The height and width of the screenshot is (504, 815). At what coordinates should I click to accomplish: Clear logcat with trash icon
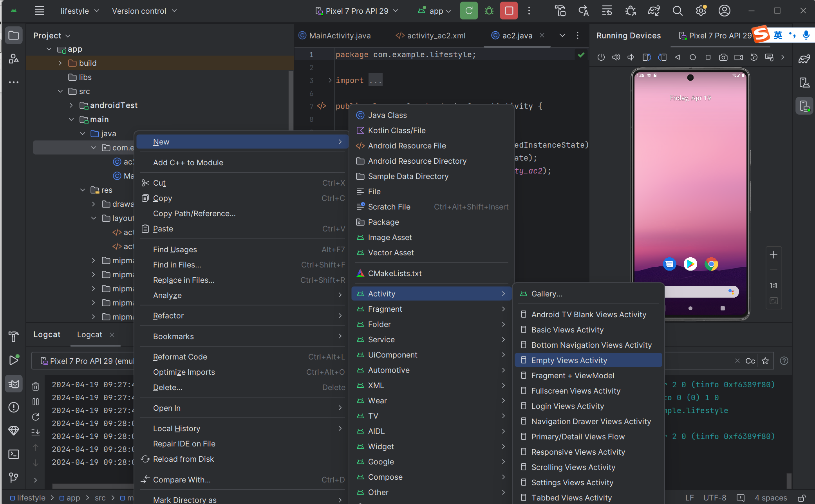[36, 387]
